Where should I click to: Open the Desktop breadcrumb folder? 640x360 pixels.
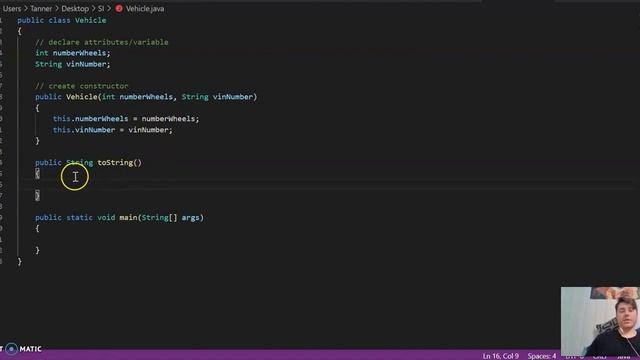coord(75,8)
